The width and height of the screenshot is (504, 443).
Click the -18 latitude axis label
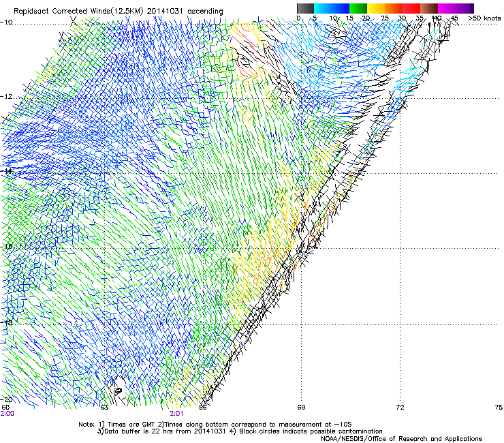6,322
